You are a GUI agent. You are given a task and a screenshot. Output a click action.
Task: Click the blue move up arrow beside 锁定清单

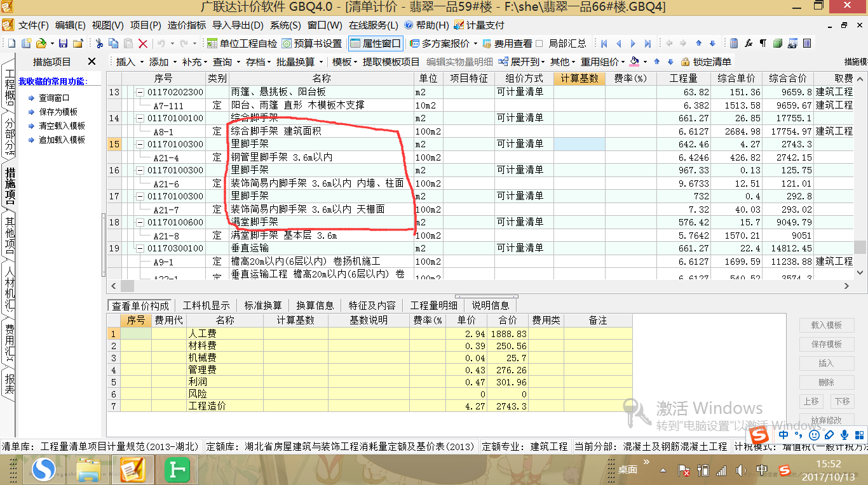[x=657, y=62]
